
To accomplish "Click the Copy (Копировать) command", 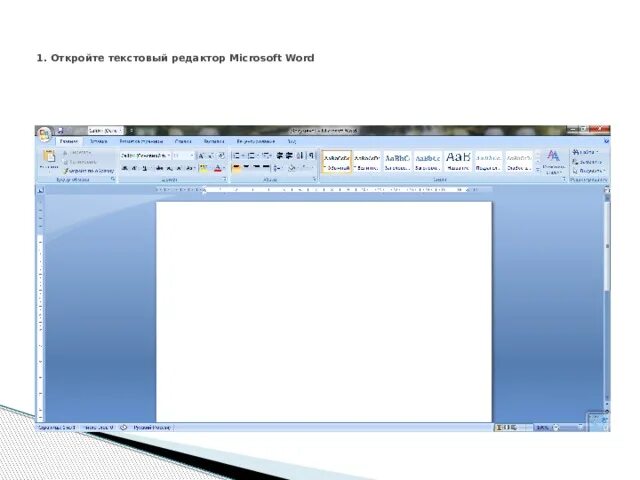I will click(80, 162).
